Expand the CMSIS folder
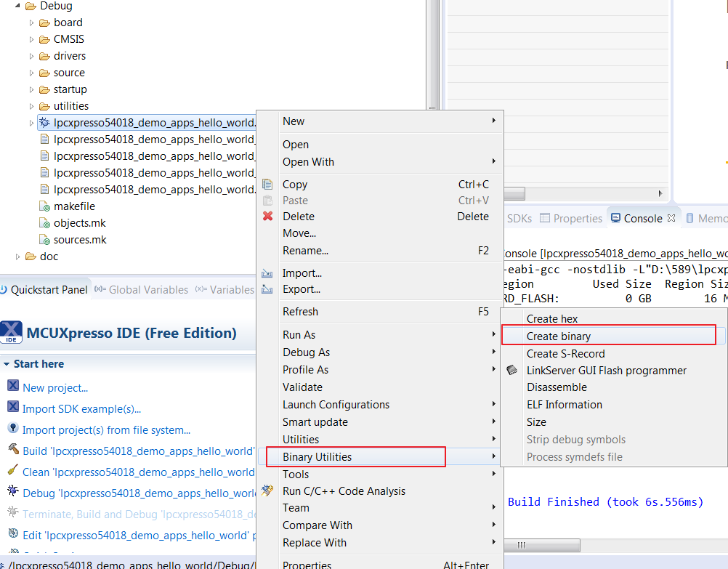728x569 pixels. [32, 39]
